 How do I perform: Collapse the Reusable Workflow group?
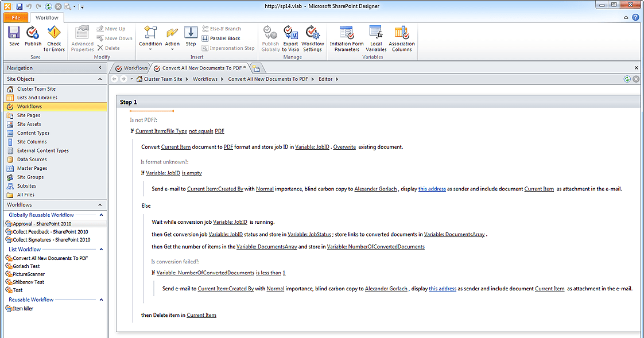click(101, 300)
